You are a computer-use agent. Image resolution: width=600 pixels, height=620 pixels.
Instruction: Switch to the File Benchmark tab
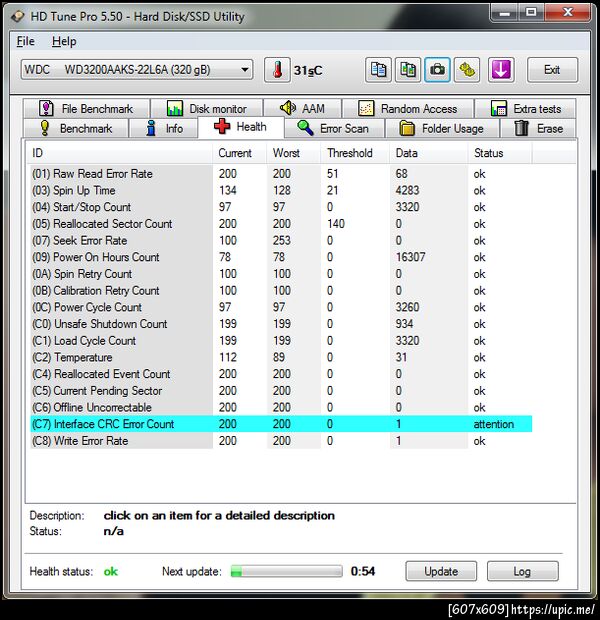point(86,108)
